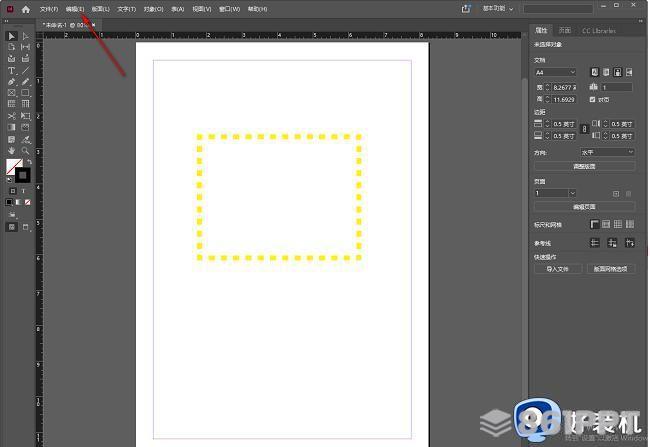Click the import file button
The height and width of the screenshot is (447, 650).
pyautogui.click(x=558, y=269)
